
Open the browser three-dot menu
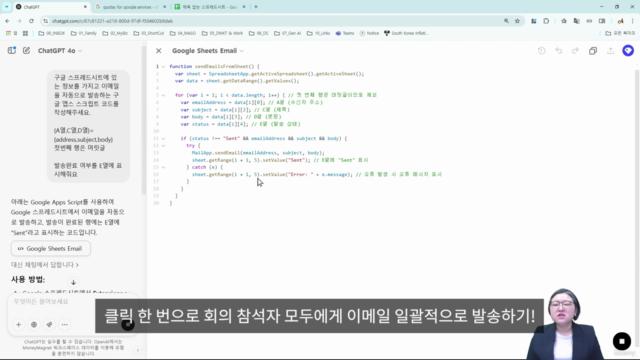click(633, 21)
